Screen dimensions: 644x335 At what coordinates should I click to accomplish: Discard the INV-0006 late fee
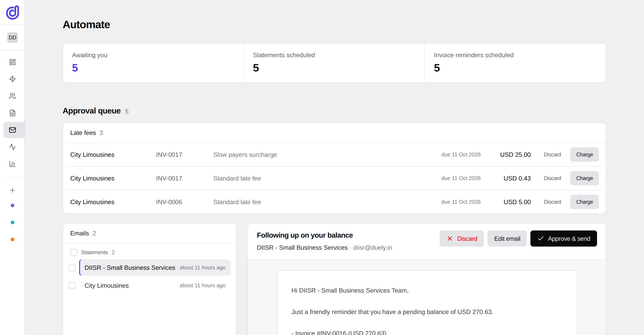[x=552, y=202]
